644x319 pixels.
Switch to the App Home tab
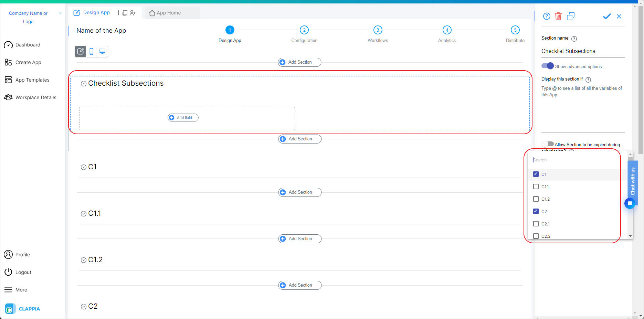168,13
